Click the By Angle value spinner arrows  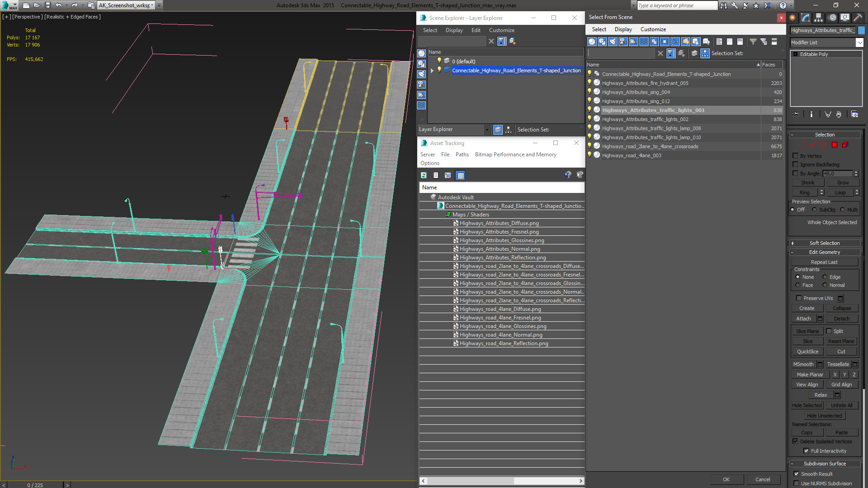[x=856, y=174]
